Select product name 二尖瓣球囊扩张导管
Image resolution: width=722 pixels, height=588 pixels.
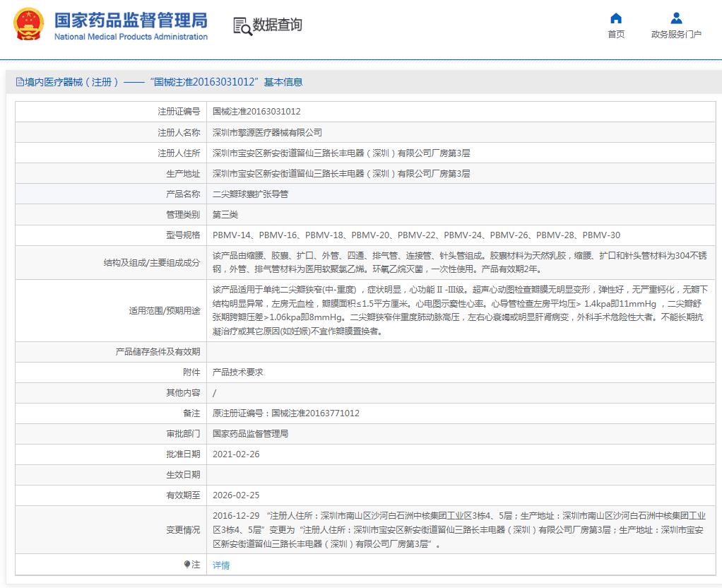coord(251,194)
